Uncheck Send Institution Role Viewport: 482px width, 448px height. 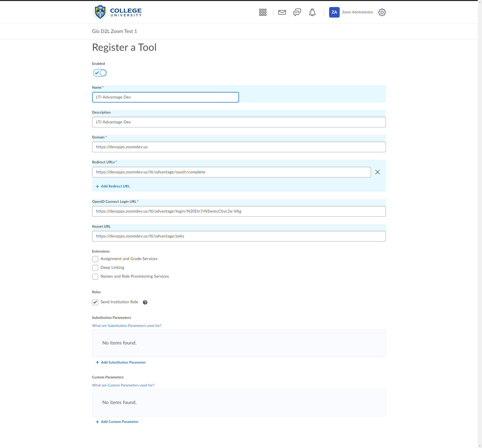coord(95,302)
